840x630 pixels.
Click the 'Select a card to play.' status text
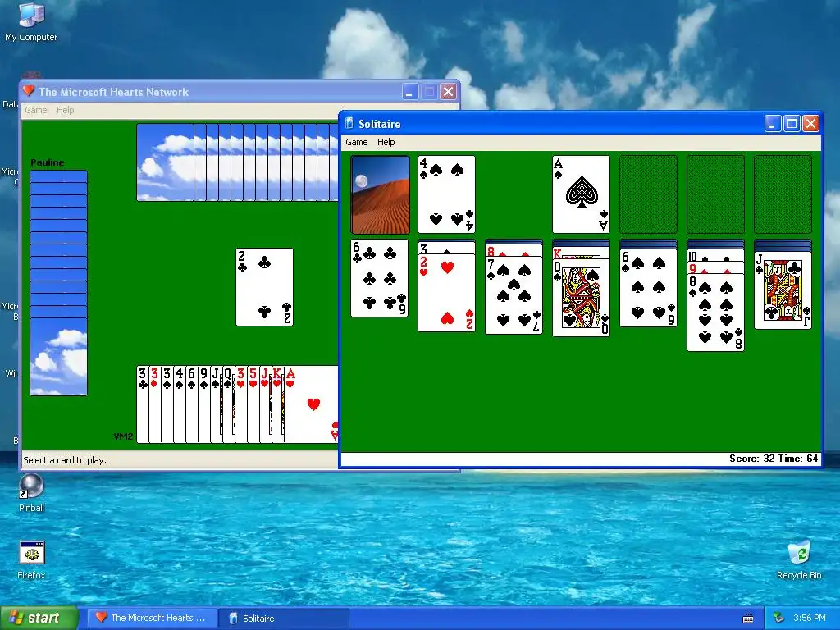pos(65,460)
